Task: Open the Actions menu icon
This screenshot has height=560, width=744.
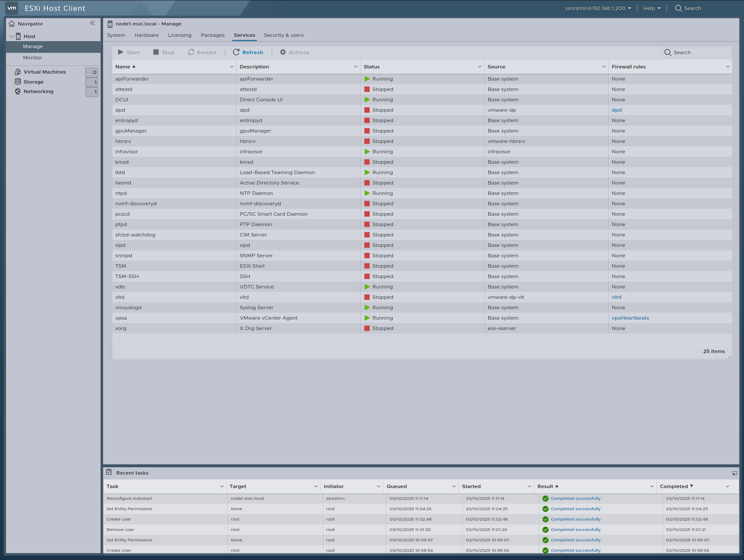Action: (283, 52)
